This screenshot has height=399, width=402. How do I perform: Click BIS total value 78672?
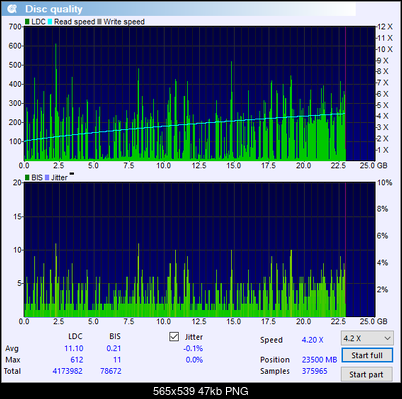point(111,371)
